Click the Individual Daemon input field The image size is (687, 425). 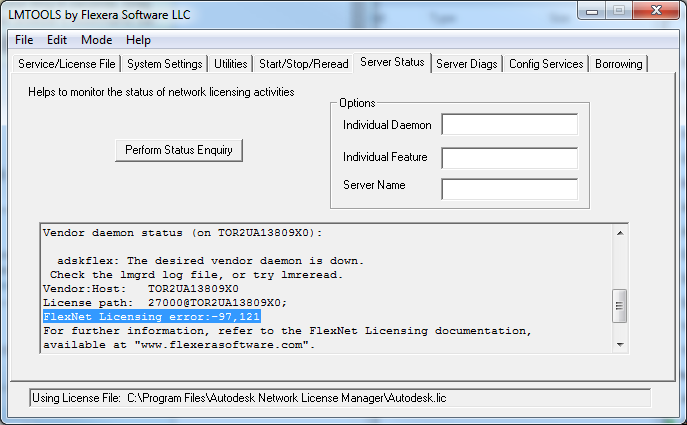pos(510,125)
